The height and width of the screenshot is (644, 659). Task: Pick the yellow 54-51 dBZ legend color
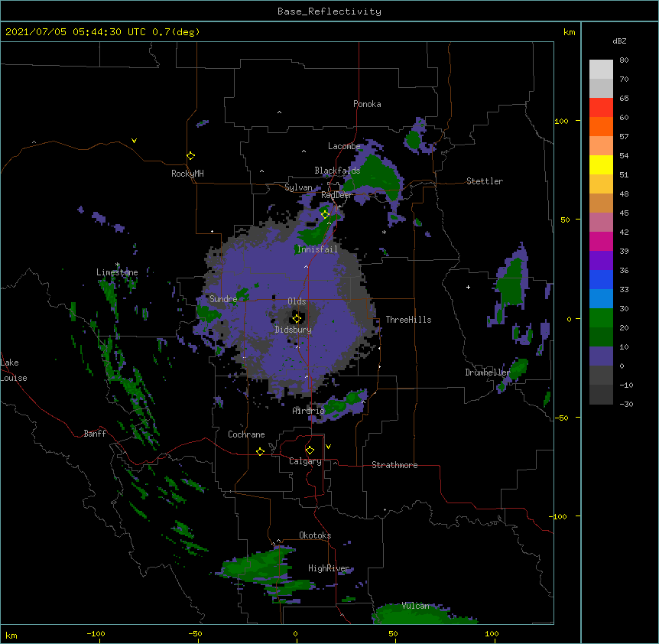pos(601,165)
